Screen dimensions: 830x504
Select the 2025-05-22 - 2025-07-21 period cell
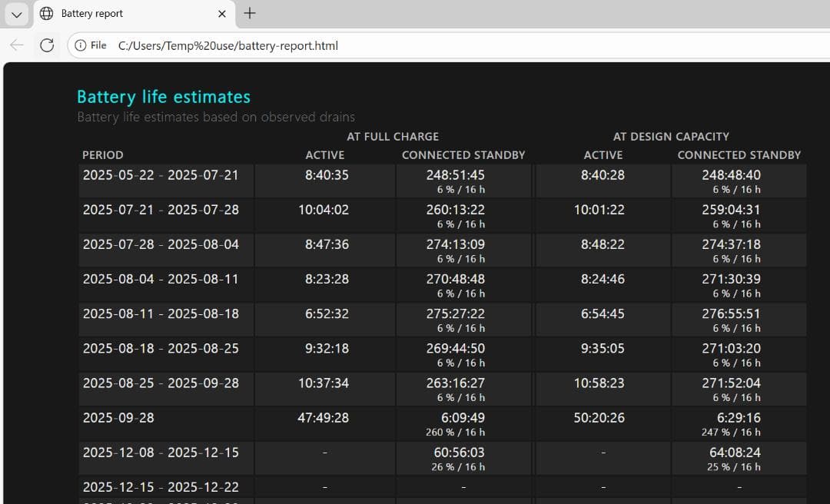(161, 175)
